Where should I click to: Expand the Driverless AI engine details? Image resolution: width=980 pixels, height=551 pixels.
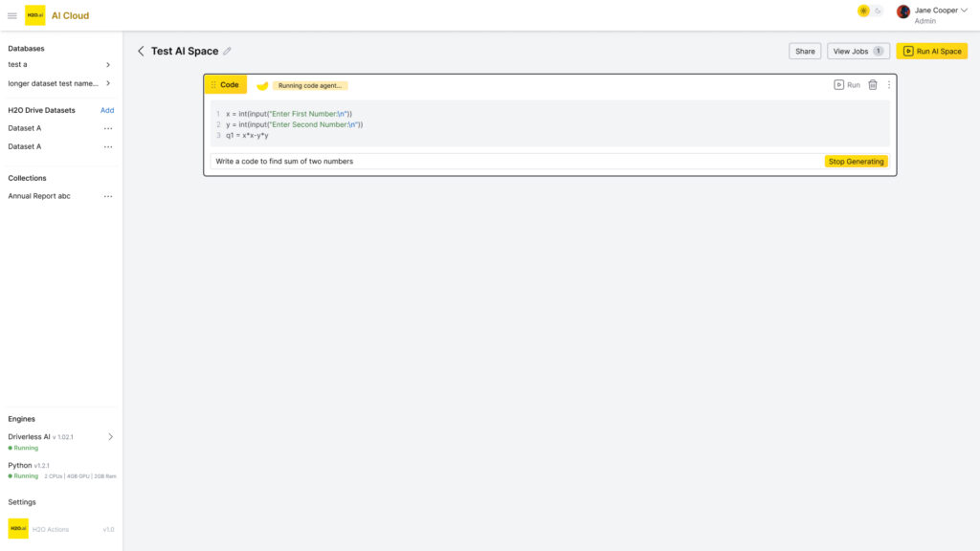(109, 437)
